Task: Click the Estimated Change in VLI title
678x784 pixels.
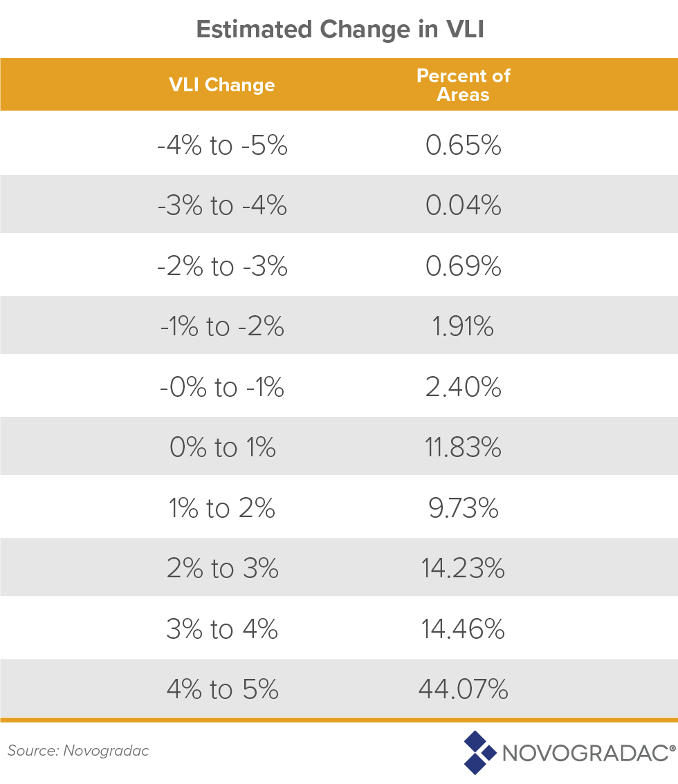Action: click(x=340, y=29)
